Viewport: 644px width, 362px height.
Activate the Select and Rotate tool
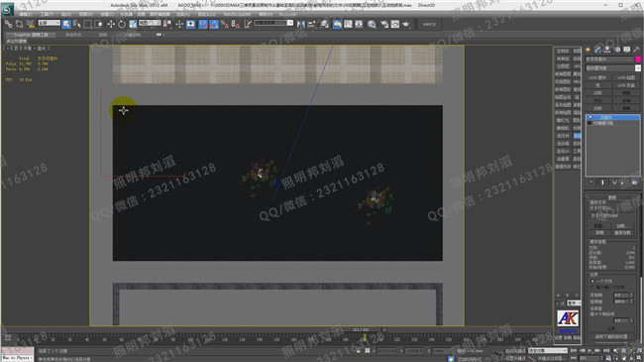pyautogui.click(x=122, y=24)
